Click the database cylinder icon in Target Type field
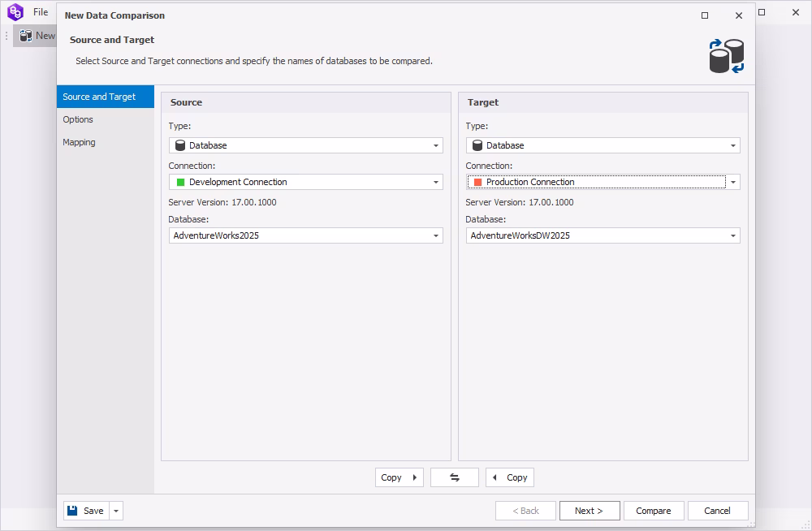Viewport: 812px width, 531px height. coord(477,145)
